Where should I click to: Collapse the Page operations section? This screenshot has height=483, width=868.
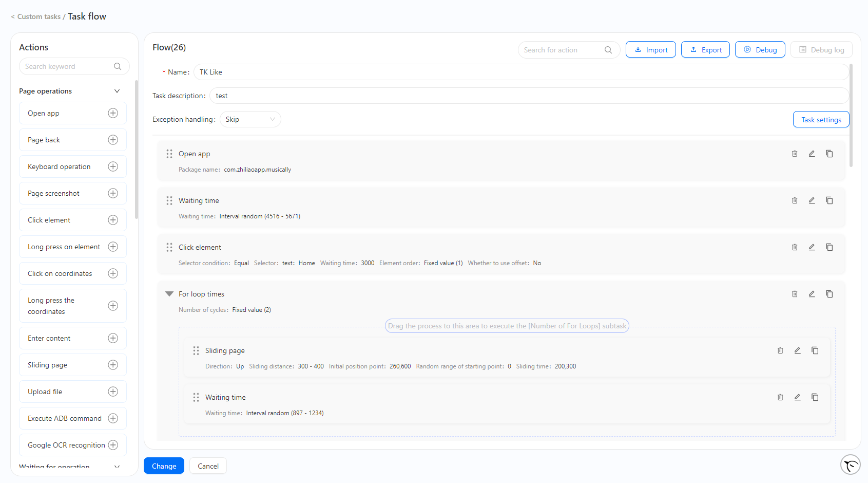117,91
